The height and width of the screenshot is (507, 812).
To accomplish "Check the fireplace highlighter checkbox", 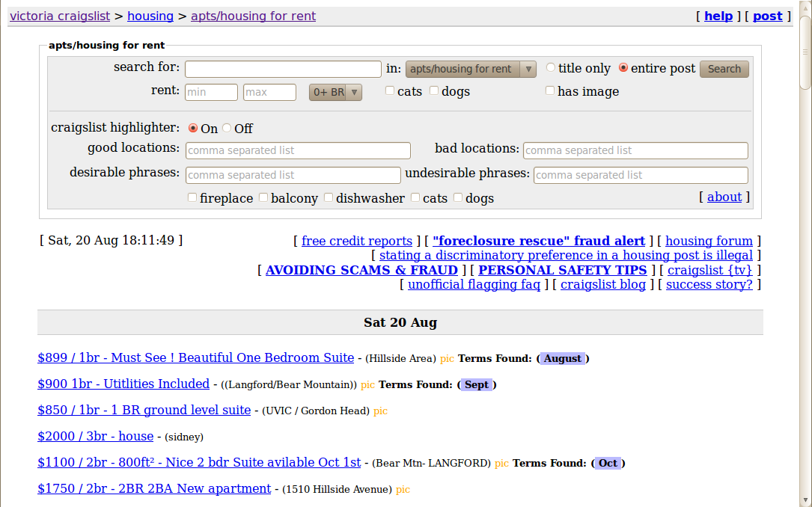I will click(192, 197).
